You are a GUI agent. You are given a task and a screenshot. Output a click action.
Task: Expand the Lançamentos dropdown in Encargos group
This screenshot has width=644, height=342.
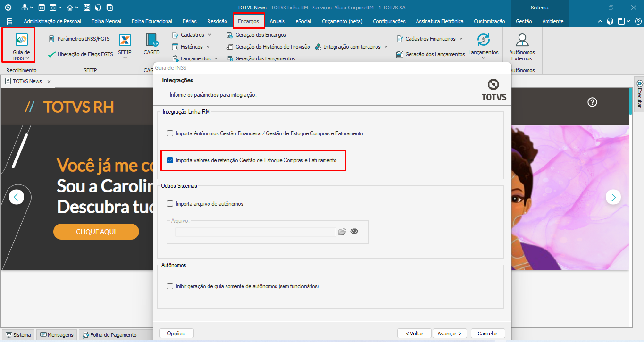(x=216, y=58)
